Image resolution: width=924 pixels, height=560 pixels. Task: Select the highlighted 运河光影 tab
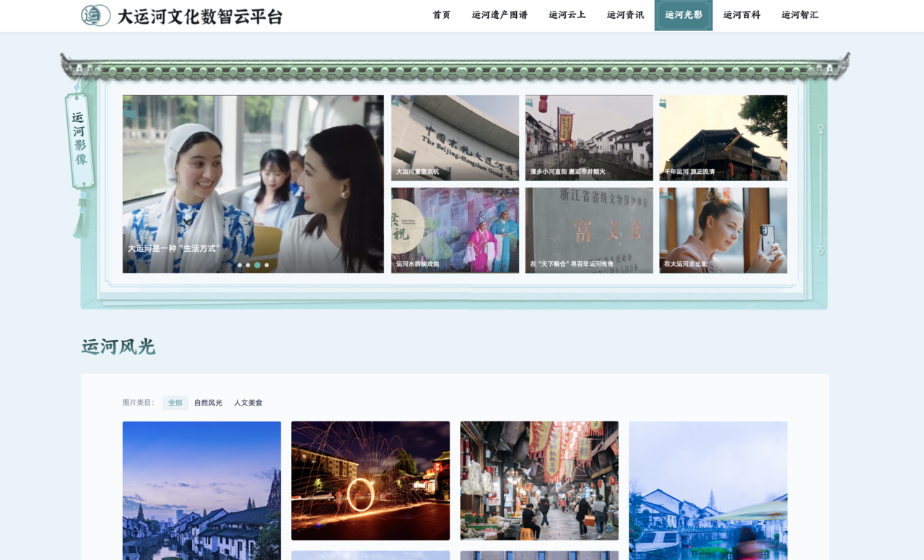(x=683, y=15)
